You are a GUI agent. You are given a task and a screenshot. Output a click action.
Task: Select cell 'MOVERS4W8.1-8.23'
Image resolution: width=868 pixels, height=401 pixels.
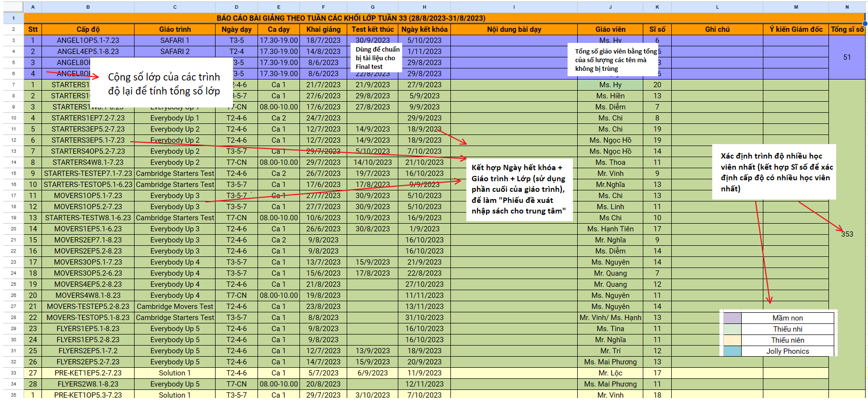[88, 295]
